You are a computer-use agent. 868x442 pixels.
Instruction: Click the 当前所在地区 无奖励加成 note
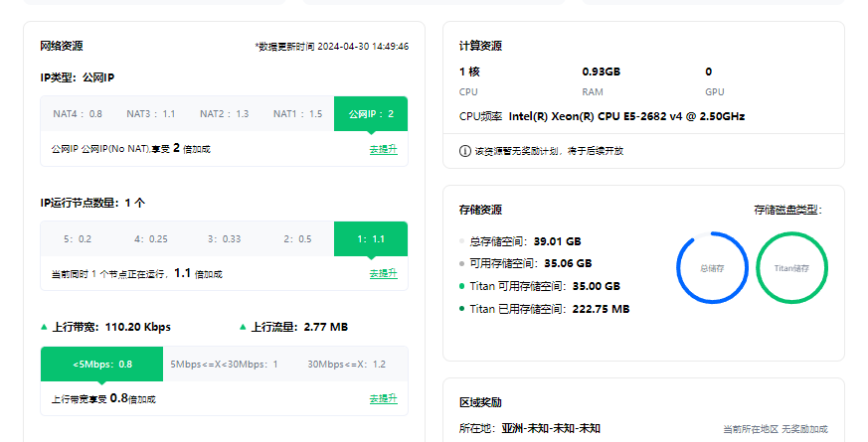coord(776,429)
